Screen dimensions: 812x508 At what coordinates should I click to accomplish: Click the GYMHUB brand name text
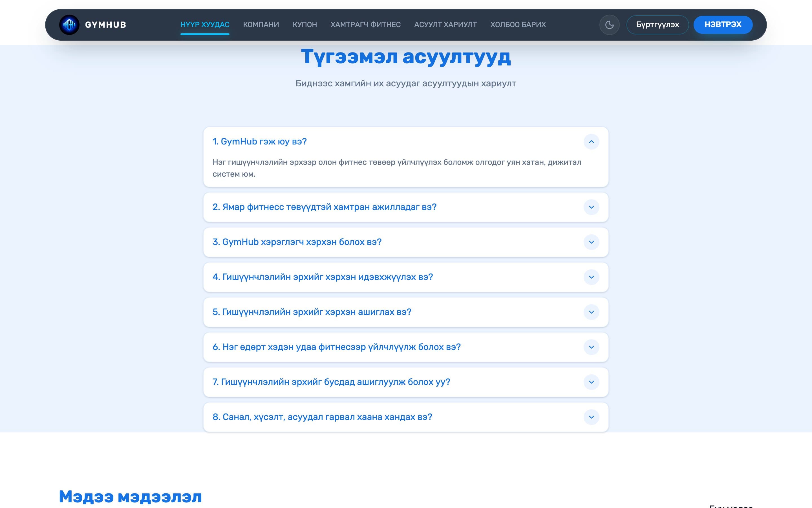[105, 25]
